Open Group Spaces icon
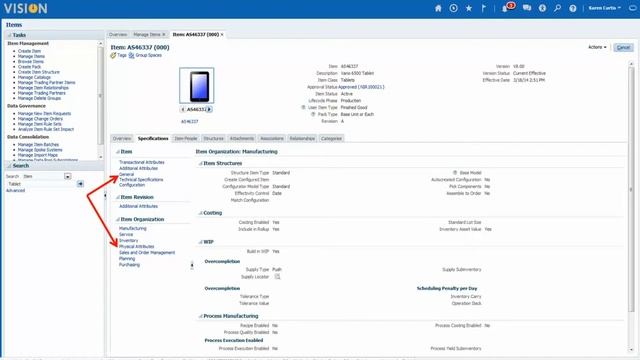This screenshot has height=360, width=640. pyautogui.click(x=131, y=55)
